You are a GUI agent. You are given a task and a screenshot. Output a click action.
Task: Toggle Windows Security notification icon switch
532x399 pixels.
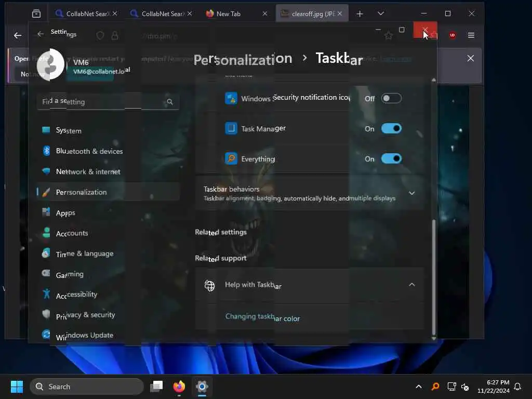pyautogui.click(x=391, y=98)
